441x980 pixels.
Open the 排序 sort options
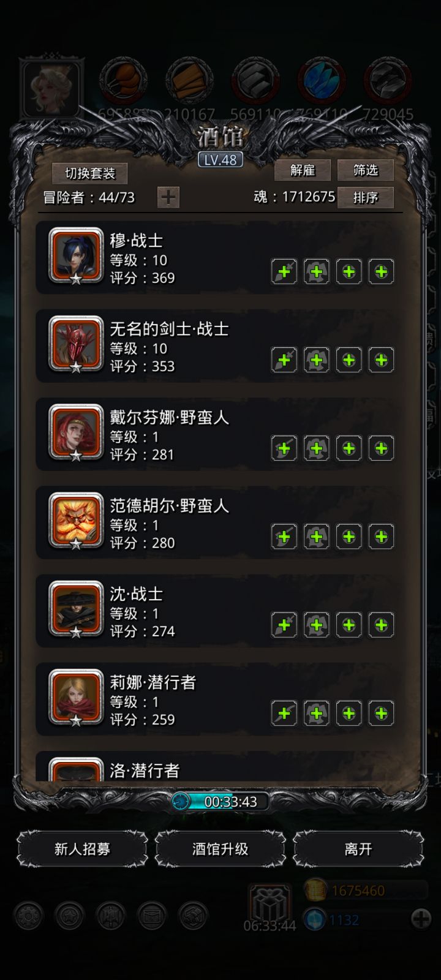pos(366,197)
